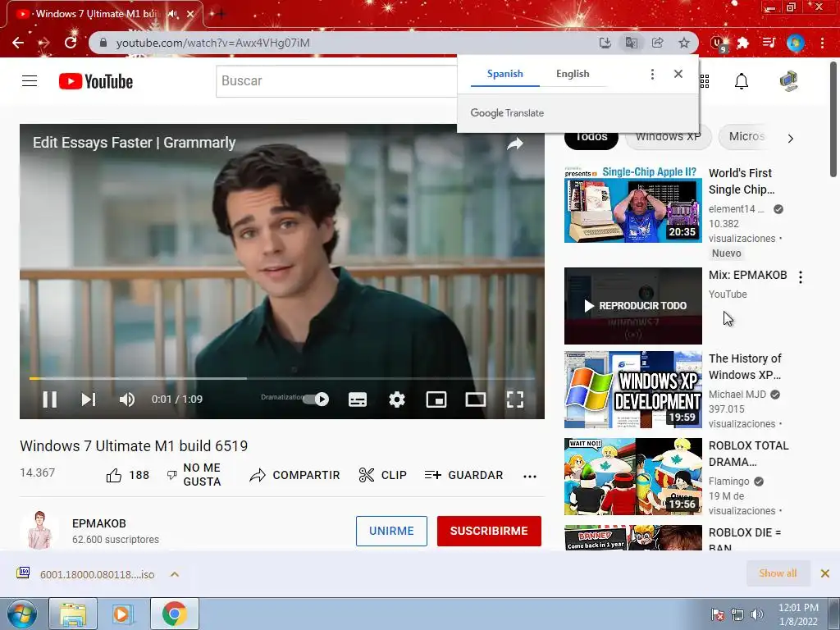The width and height of the screenshot is (840, 630).
Task: Play the Mix: EPMAKOB playlist thumbnail
Action: click(x=632, y=306)
